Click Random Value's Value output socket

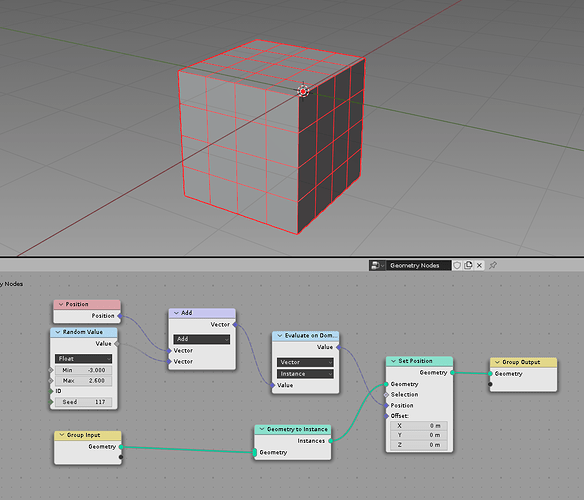(117, 344)
